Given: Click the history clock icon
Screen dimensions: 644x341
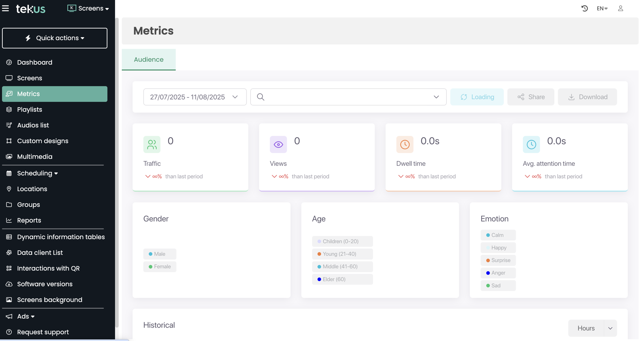Looking at the screenshot, I should (x=584, y=8).
